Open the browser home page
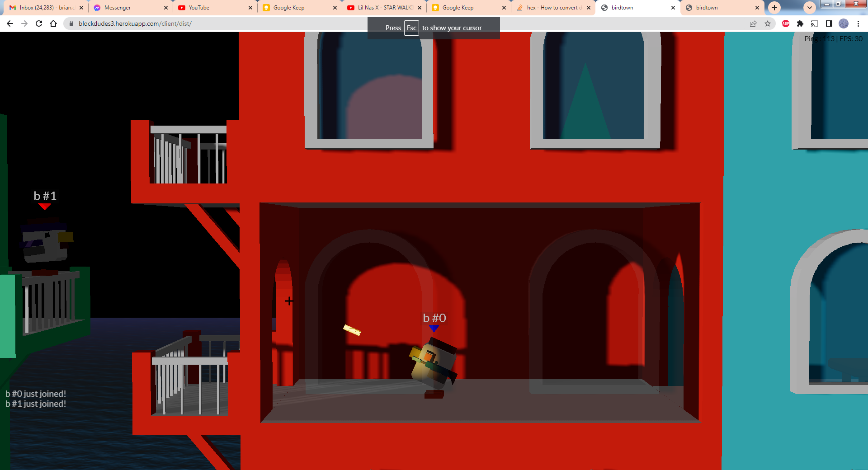 pyautogui.click(x=53, y=23)
